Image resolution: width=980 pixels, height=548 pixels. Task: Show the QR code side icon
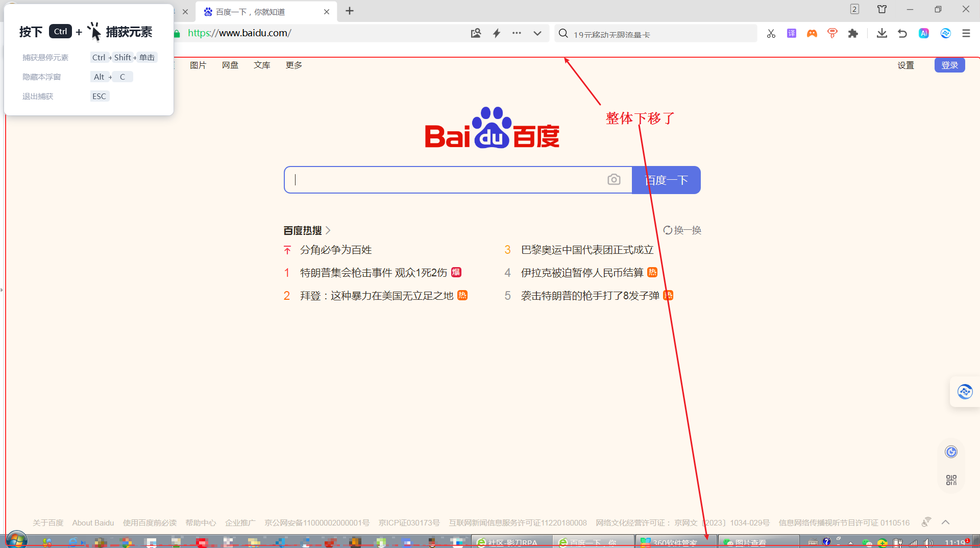(951, 480)
